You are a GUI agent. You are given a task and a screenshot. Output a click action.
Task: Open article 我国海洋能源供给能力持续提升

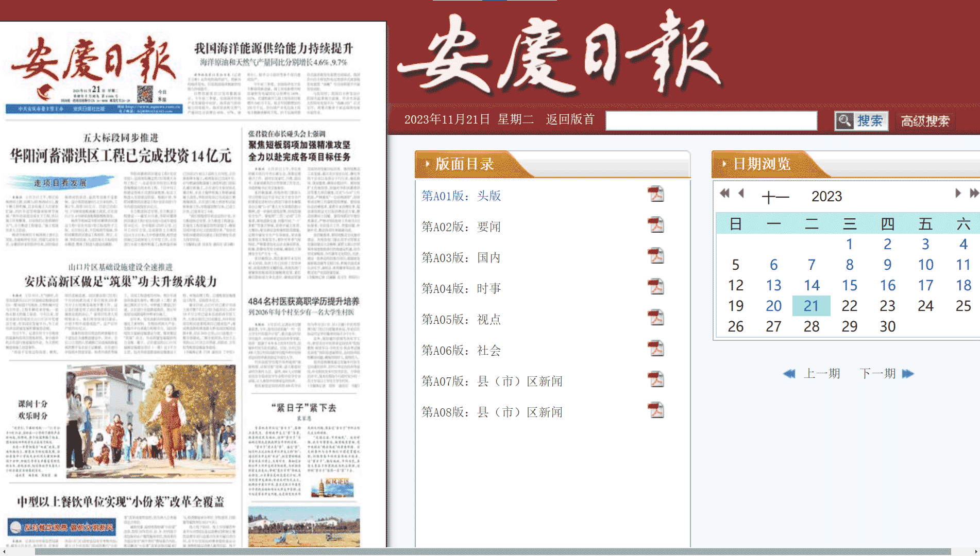tap(274, 48)
